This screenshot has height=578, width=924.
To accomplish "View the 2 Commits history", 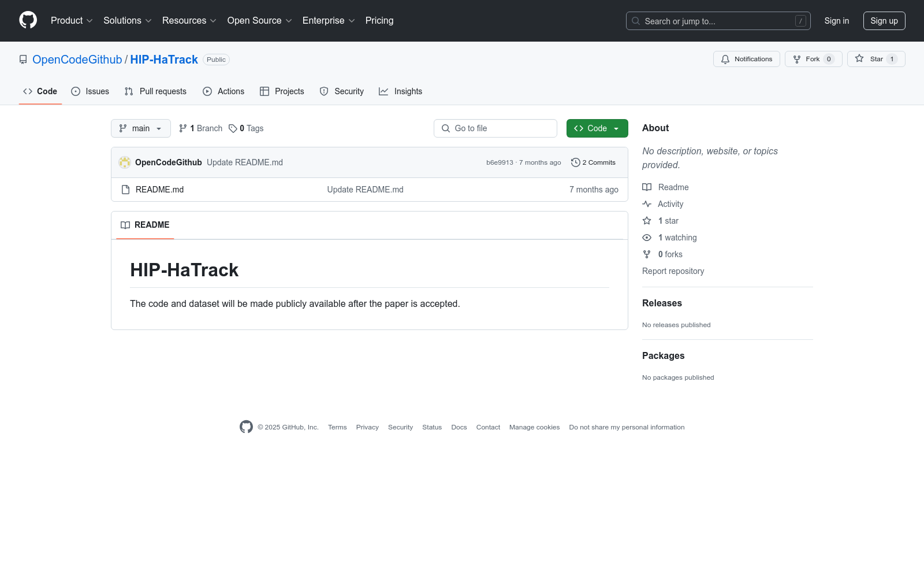I will click(593, 162).
